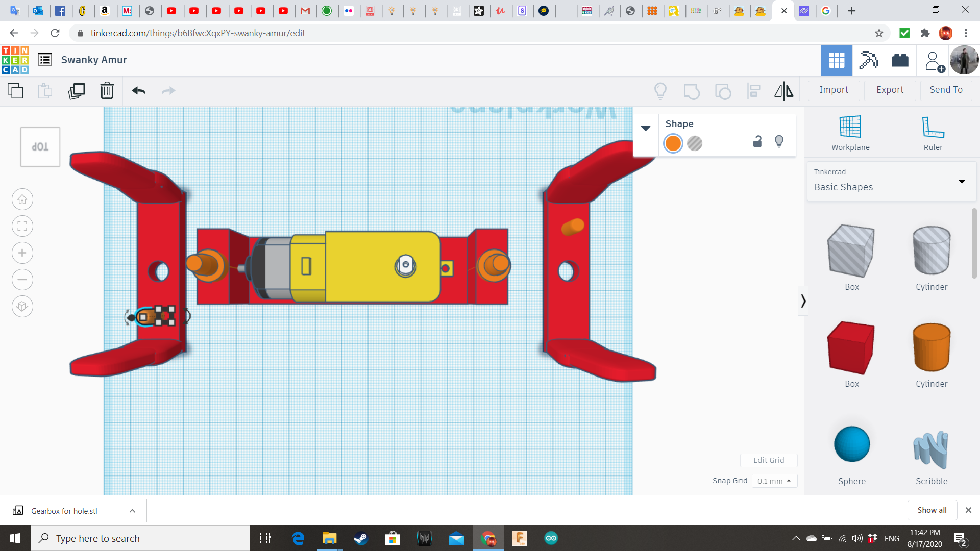This screenshot has height=551, width=980.
Task: Open the Align tool
Action: point(753,91)
